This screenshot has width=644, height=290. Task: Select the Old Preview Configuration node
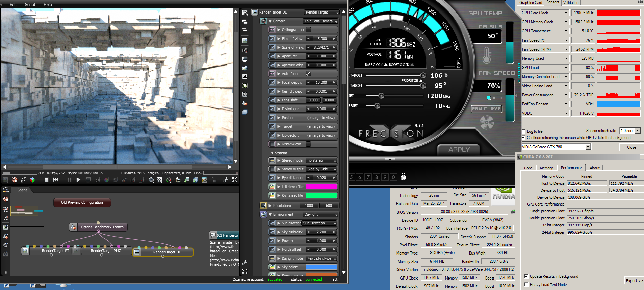[82, 202]
